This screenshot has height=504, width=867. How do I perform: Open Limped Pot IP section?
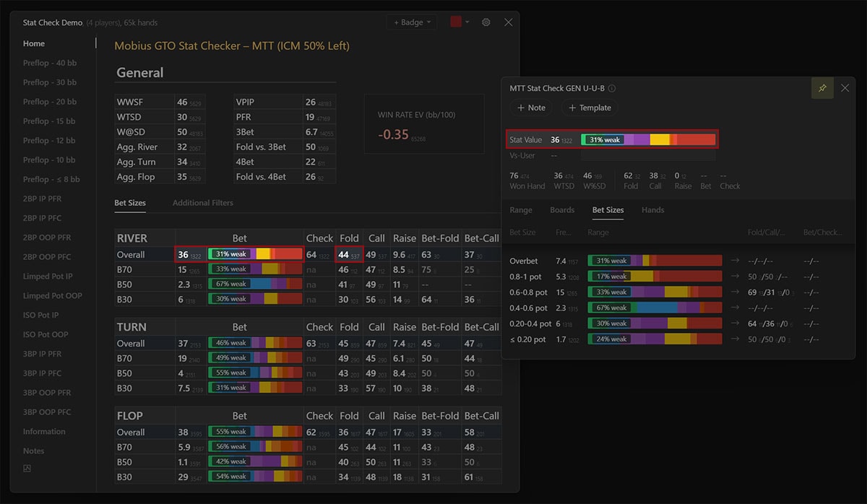[x=48, y=277]
